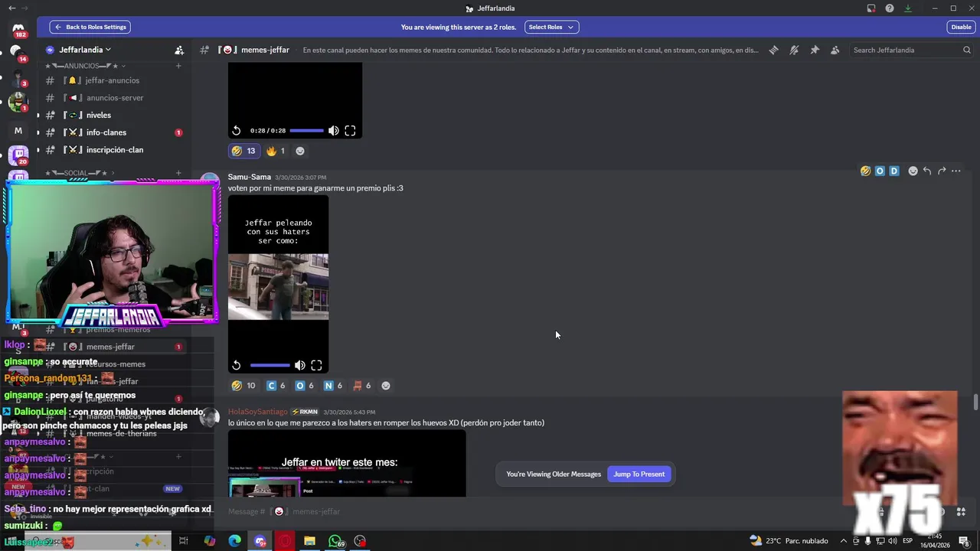The height and width of the screenshot is (551, 980).
Task: Collapse the ANUNCIOS category
Action: pyautogui.click(x=84, y=66)
